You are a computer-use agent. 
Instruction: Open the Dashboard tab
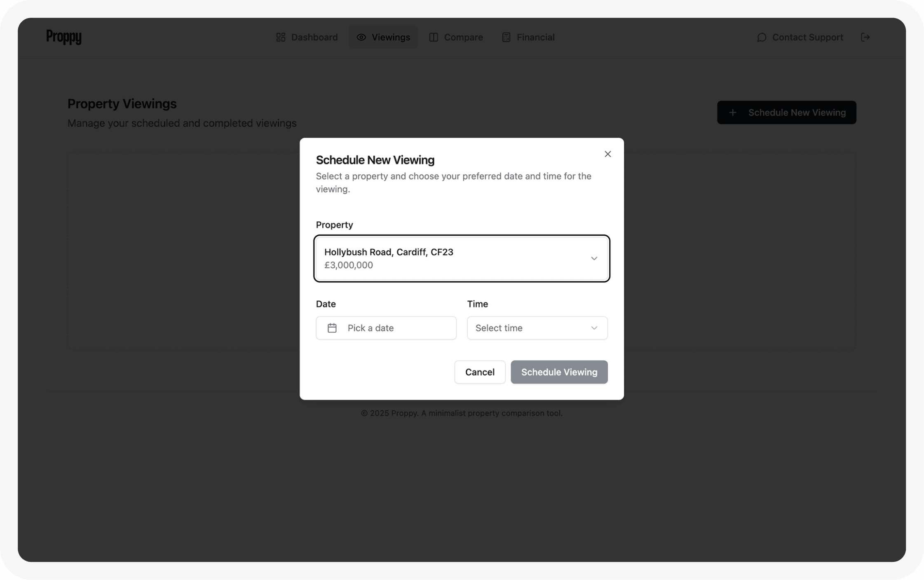pos(307,37)
